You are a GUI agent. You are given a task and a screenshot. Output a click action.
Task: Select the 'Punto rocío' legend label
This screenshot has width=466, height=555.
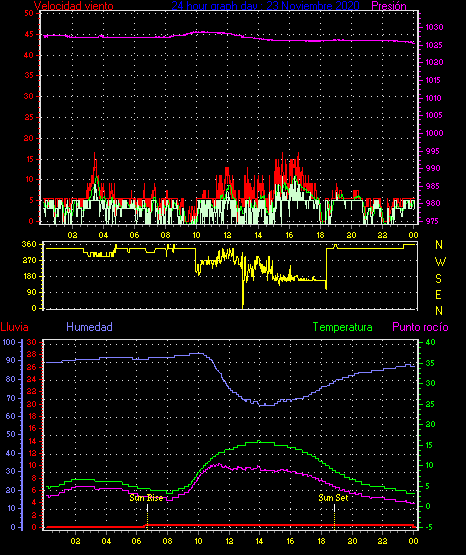point(420,327)
